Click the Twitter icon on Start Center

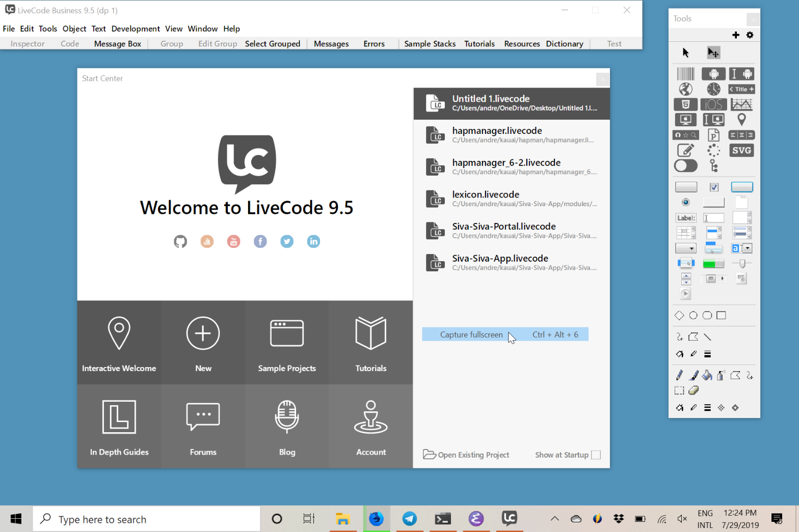[x=287, y=241]
